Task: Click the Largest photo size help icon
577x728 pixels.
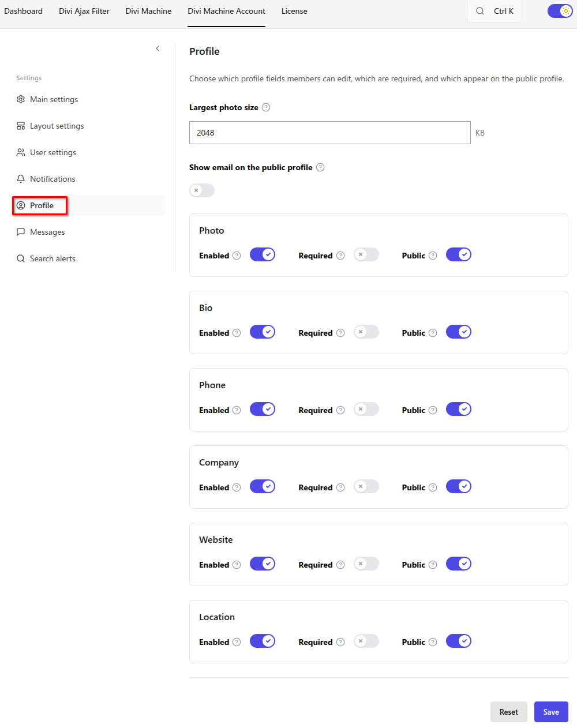Action: 266,107
